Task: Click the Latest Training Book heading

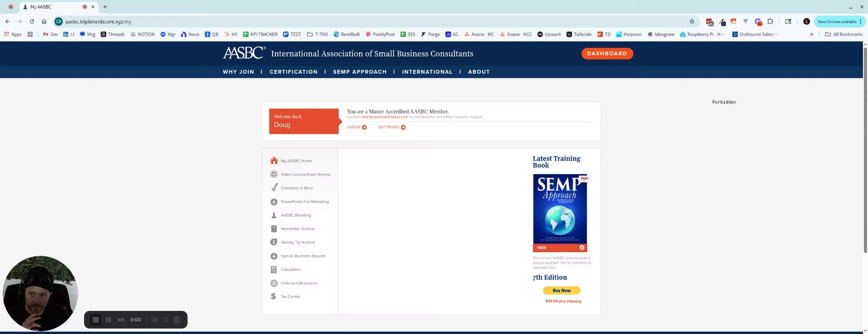Action: pos(557,162)
